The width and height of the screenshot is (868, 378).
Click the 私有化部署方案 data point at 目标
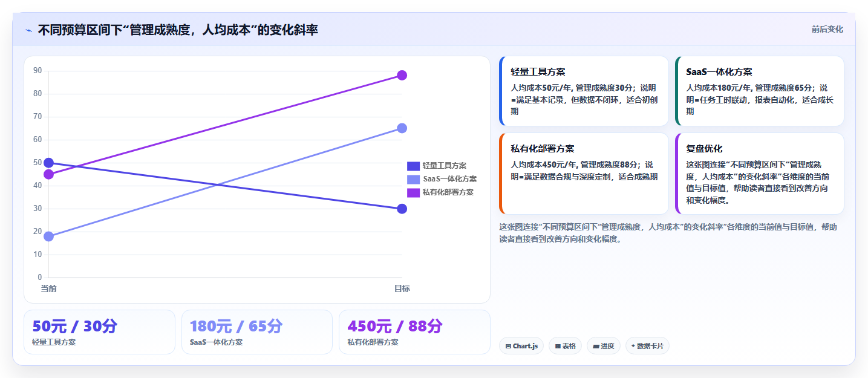pos(402,76)
